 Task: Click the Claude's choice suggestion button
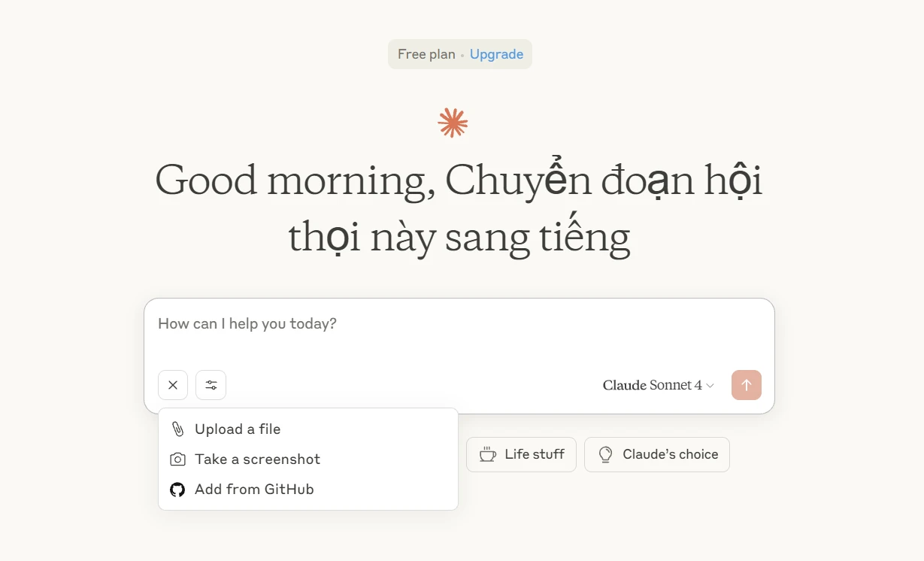pos(657,454)
